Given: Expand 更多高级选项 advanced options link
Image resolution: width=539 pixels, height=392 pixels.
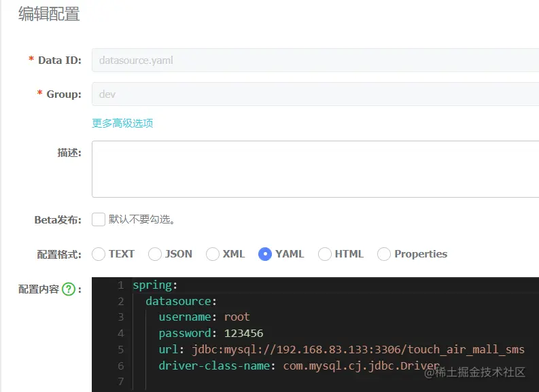Looking at the screenshot, I should click(122, 123).
